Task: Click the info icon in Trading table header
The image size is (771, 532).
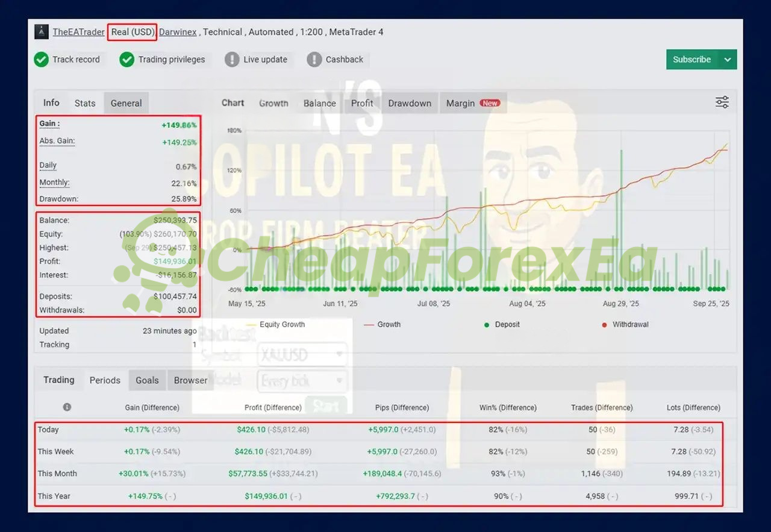Action: point(67,407)
